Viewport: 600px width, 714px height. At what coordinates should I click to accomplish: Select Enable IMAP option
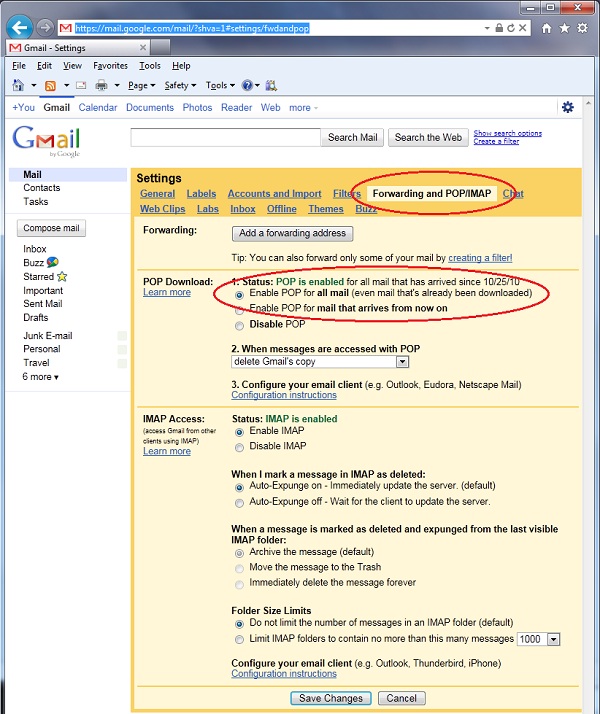point(239,432)
